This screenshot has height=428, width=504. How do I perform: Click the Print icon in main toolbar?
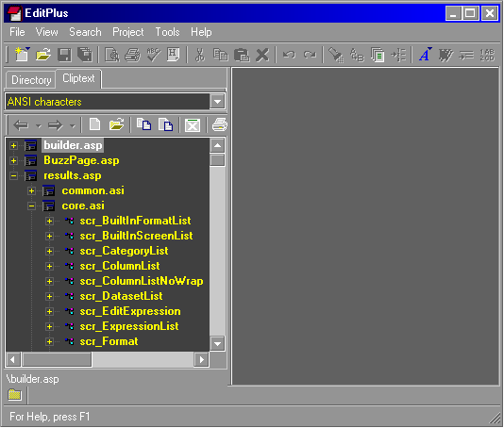click(x=132, y=55)
